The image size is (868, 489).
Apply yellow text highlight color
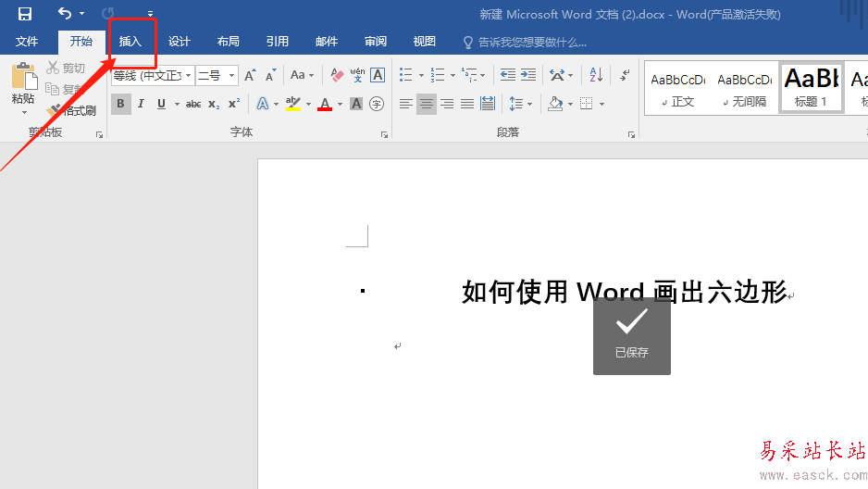[x=293, y=104]
